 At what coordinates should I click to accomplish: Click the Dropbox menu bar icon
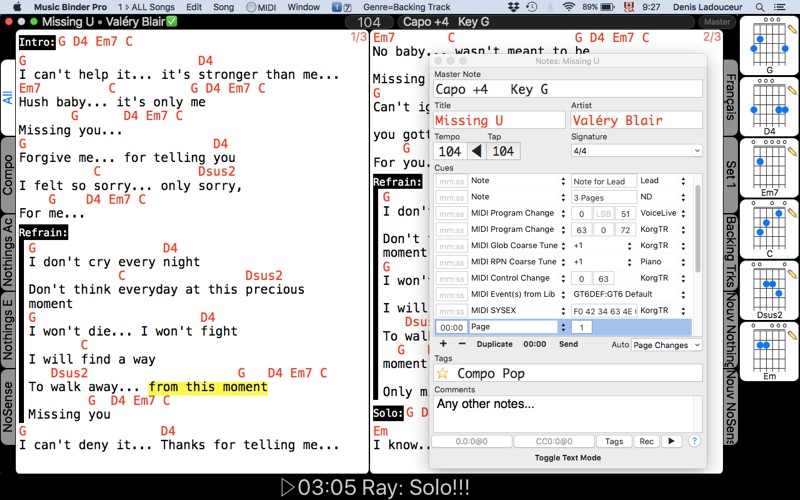[x=514, y=7]
